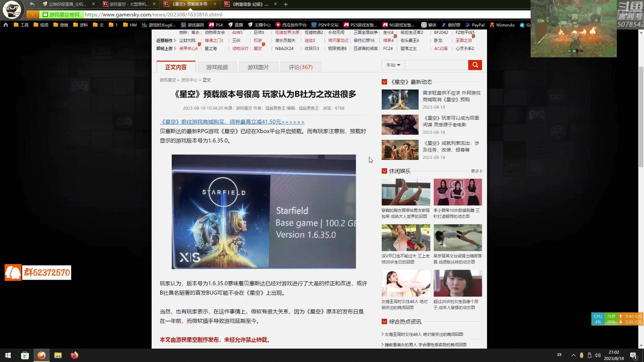
Task: Open the 《星空》成就列表流出 news headline
Action: pyautogui.click(x=451, y=146)
